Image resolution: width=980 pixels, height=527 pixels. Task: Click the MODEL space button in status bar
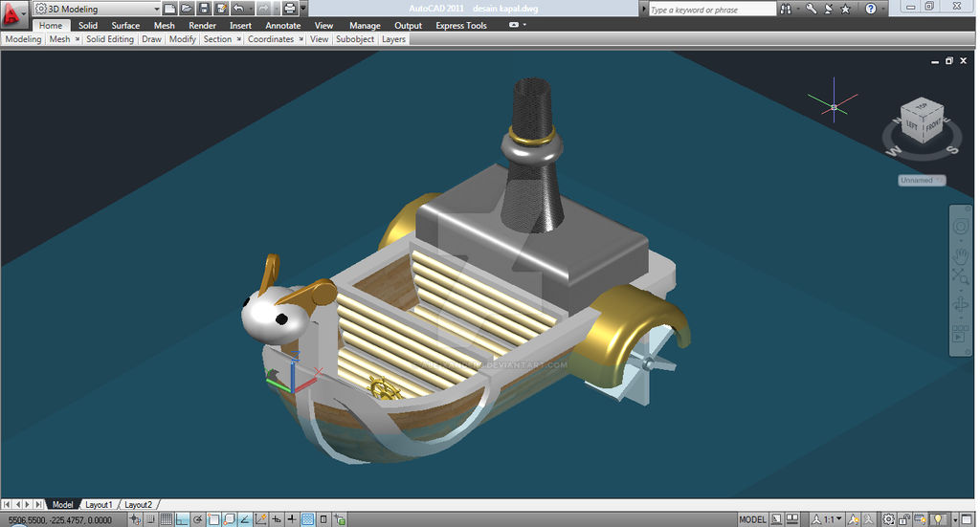pos(752,519)
